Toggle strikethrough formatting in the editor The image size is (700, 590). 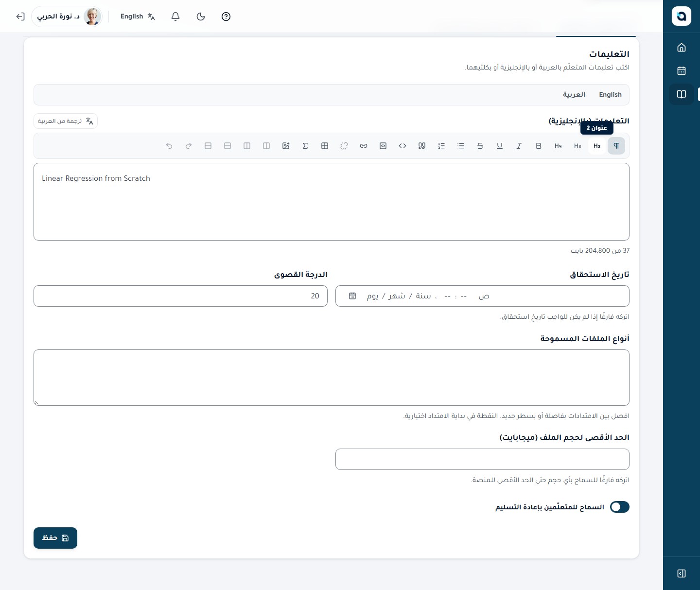(480, 146)
